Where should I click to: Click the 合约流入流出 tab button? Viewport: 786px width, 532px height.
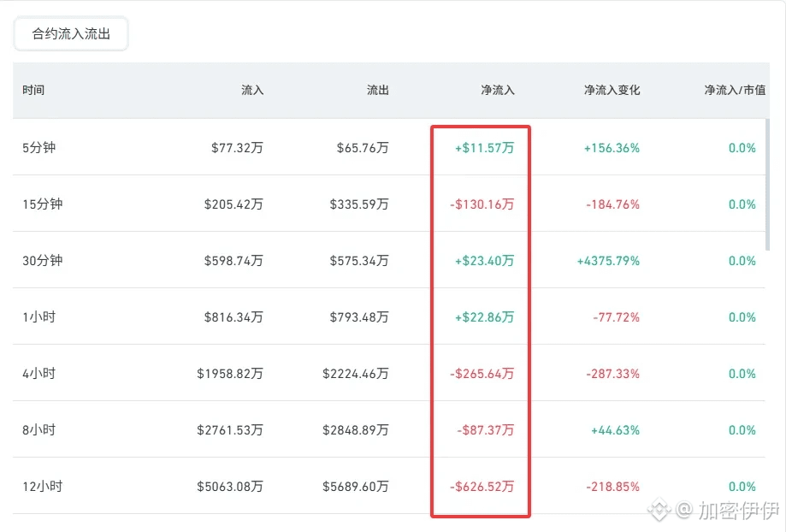pos(71,33)
